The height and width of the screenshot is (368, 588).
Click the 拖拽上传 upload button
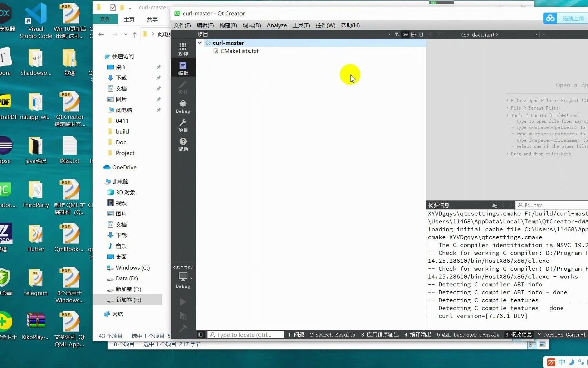coord(565,18)
